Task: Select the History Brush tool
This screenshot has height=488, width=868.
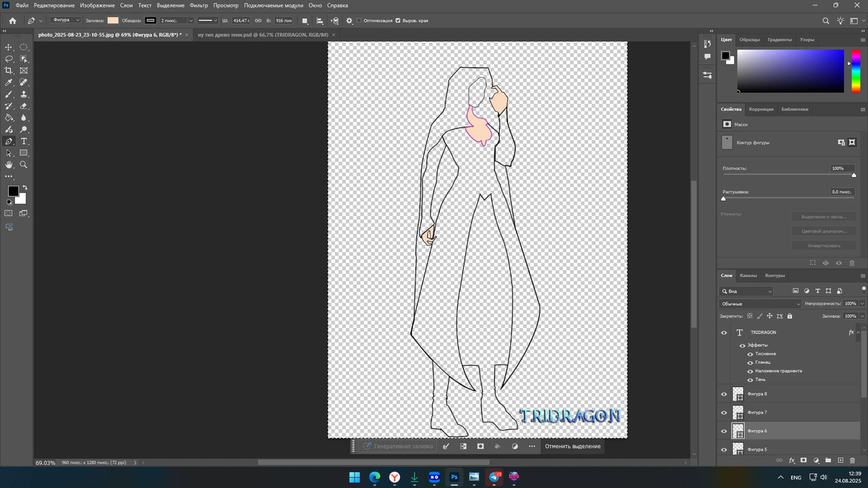Action: click(x=9, y=106)
